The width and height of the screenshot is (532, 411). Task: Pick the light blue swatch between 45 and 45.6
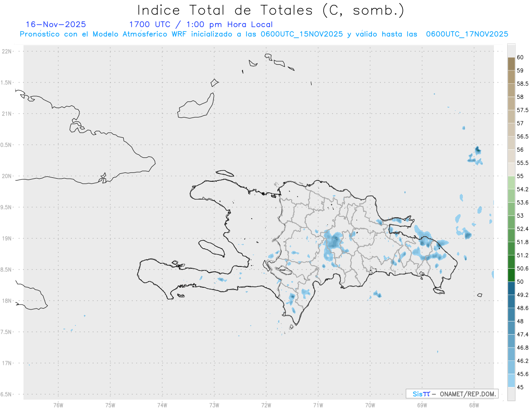pyautogui.click(x=511, y=380)
